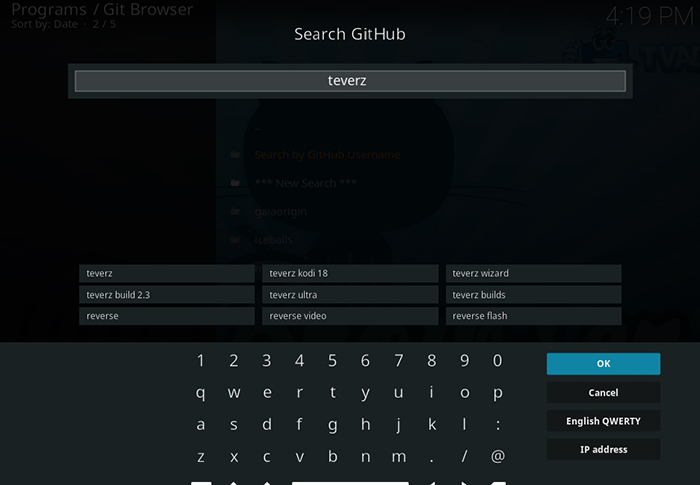
Task: Click the f key
Action: click(300, 424)
